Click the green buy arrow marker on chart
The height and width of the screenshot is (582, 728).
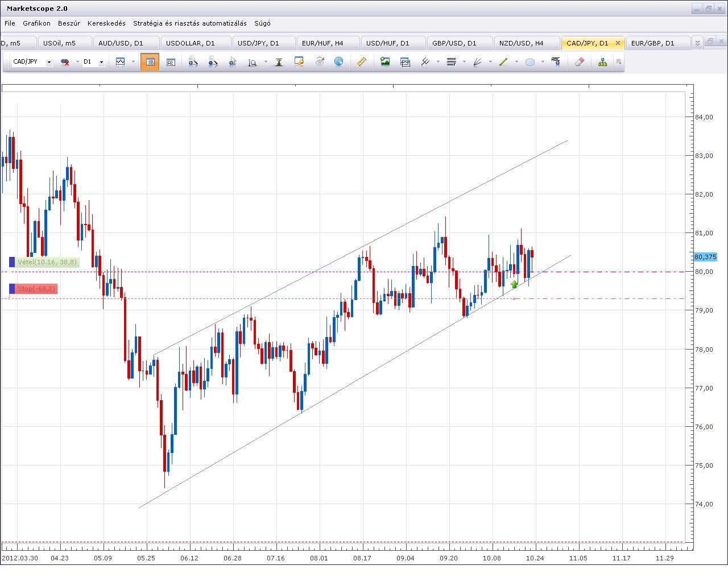tap(515, 284)
